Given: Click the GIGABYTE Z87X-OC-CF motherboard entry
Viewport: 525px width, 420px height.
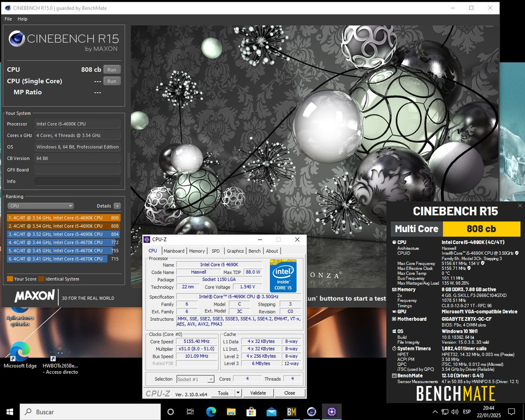Looking at the screenshot, I should [x=466, y=319].
